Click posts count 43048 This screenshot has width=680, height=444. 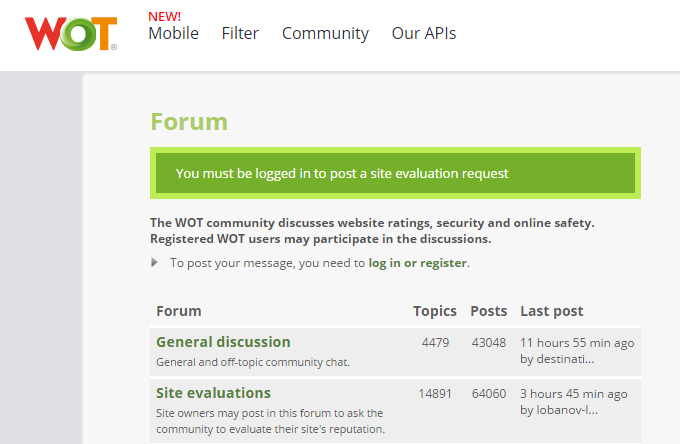point(489,343)
